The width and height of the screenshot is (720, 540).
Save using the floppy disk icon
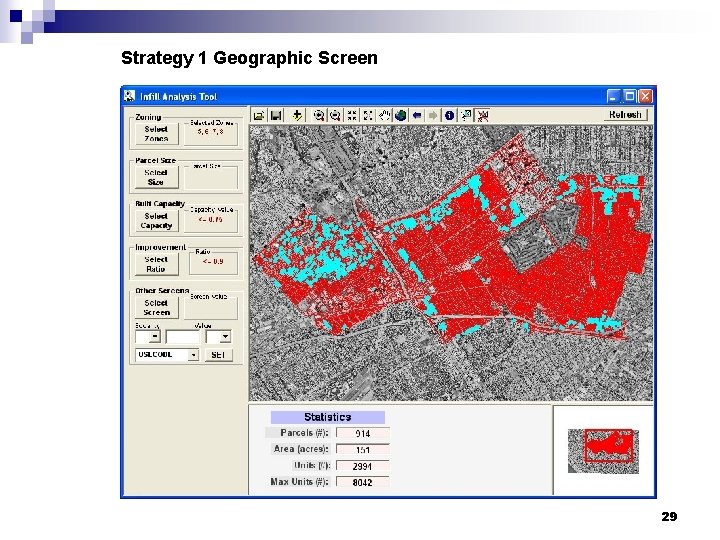click(276, 115)
